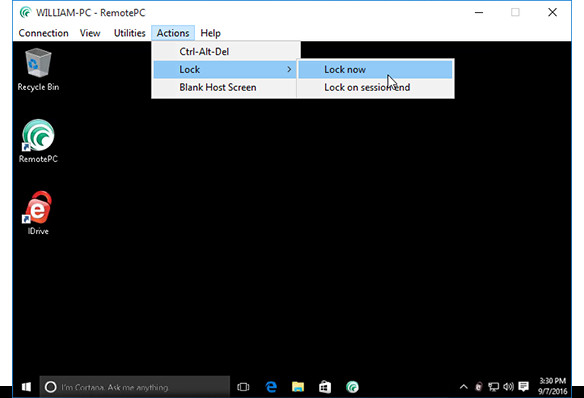Click the network icon in tray
The width and height of the screenshot is (584, 398).
pyautogui.click(x=493, y=387)
